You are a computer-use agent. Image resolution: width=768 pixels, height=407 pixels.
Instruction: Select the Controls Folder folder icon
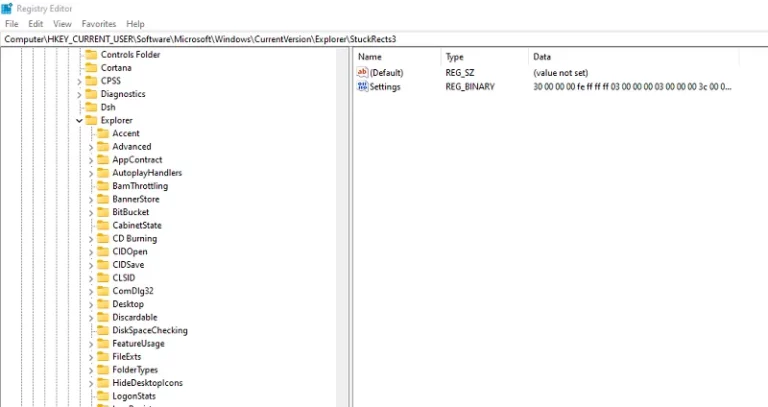[x=91, y=54]
